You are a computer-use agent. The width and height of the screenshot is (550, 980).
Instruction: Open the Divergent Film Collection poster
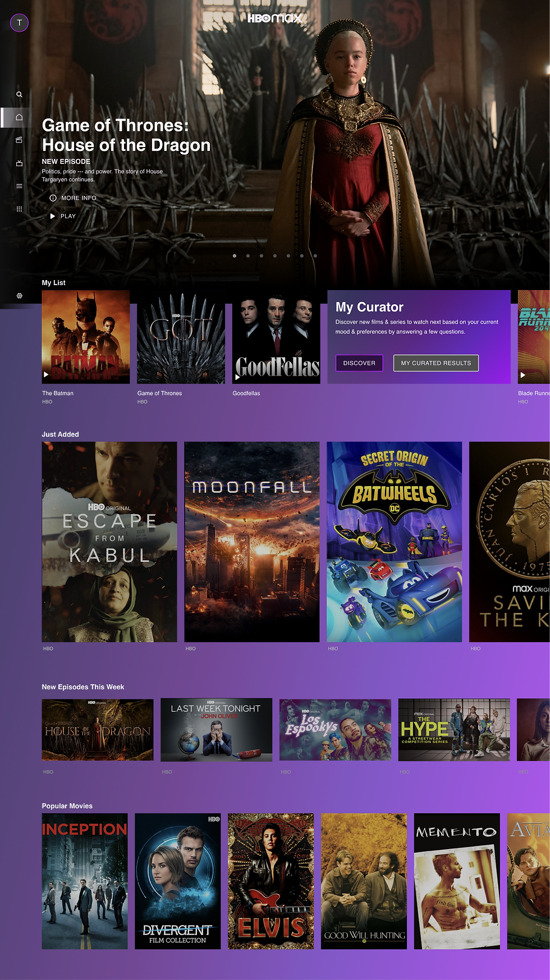[178, 881]
